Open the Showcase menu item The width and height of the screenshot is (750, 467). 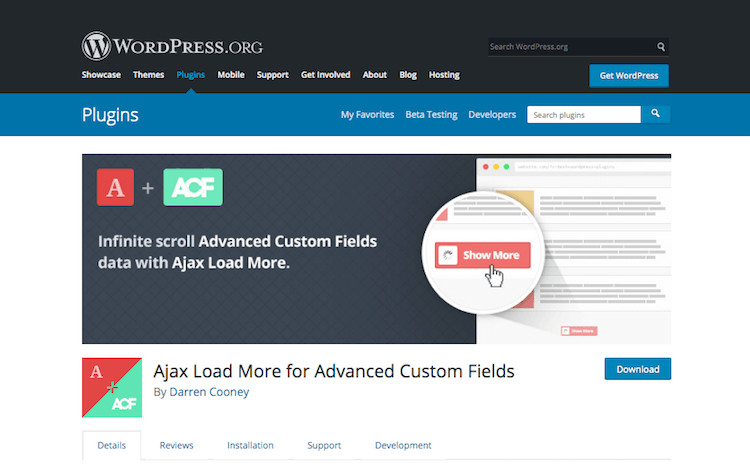[101, 75]
